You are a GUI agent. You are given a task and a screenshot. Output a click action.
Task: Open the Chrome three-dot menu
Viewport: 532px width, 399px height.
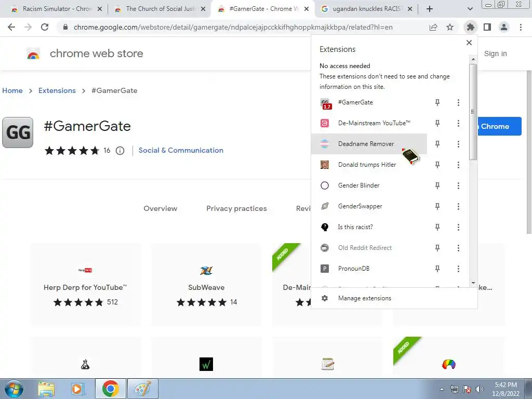pos(521,27)
